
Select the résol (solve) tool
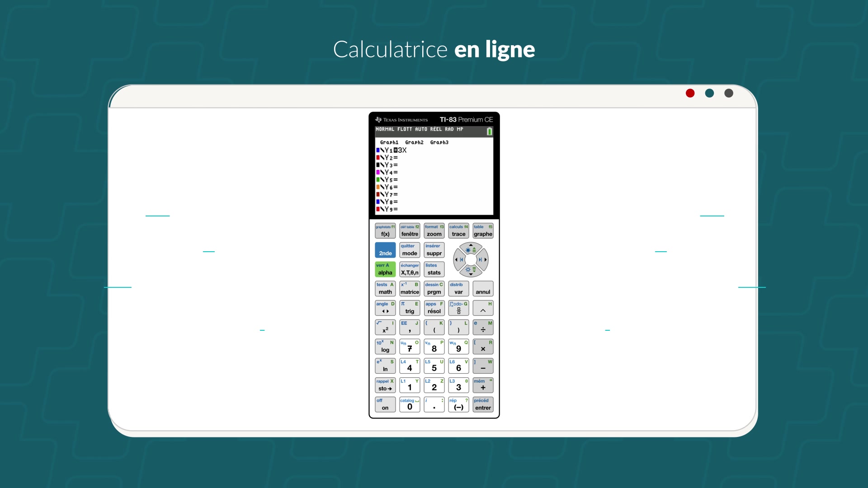click(434, 309)
